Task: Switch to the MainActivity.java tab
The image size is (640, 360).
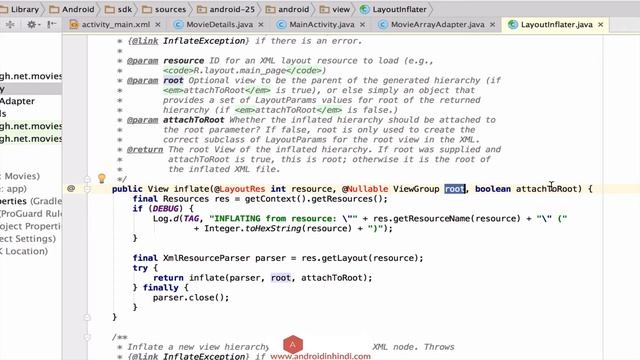Action: click(x=322, y=24)
